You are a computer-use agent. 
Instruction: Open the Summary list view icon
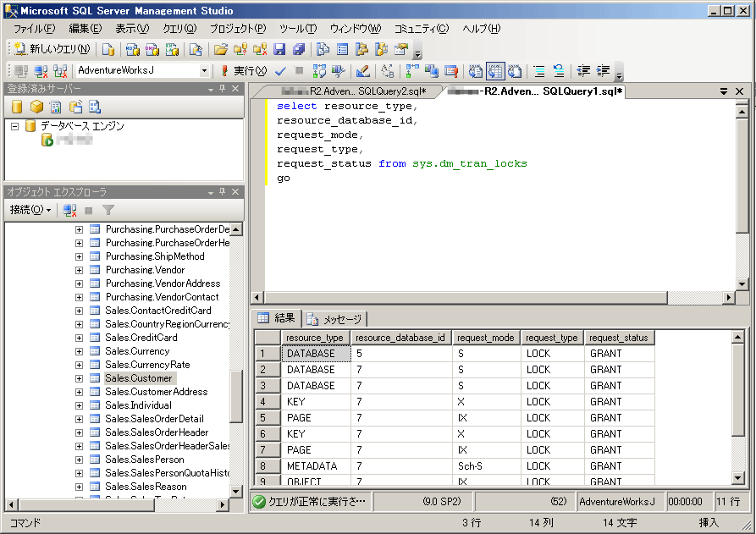[342, 49]
